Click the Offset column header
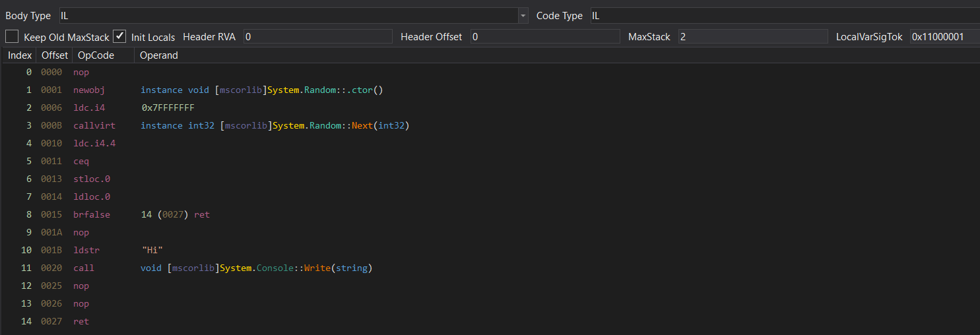This screenshot has height=335, width=980. point(54,55)
